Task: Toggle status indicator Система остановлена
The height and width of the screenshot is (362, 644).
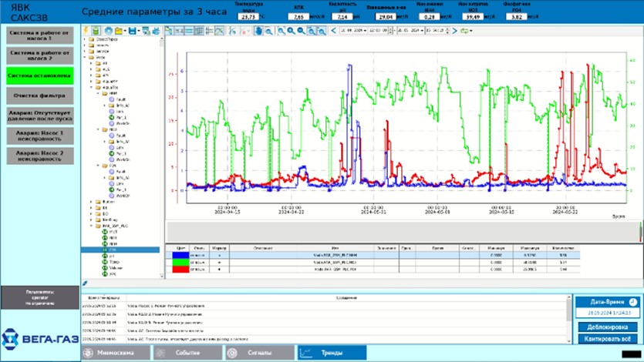Action: click(x=40, y=75)
